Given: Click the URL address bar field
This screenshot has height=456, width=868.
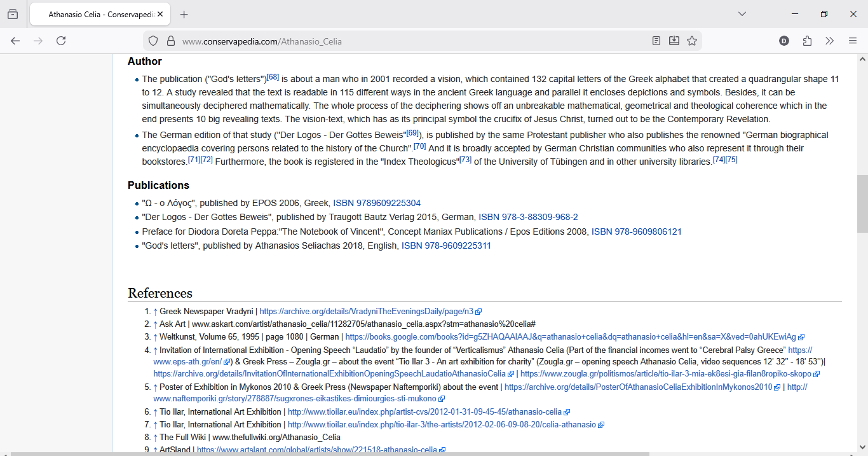Looking at the screenshot, I should [x=407, y=41].
